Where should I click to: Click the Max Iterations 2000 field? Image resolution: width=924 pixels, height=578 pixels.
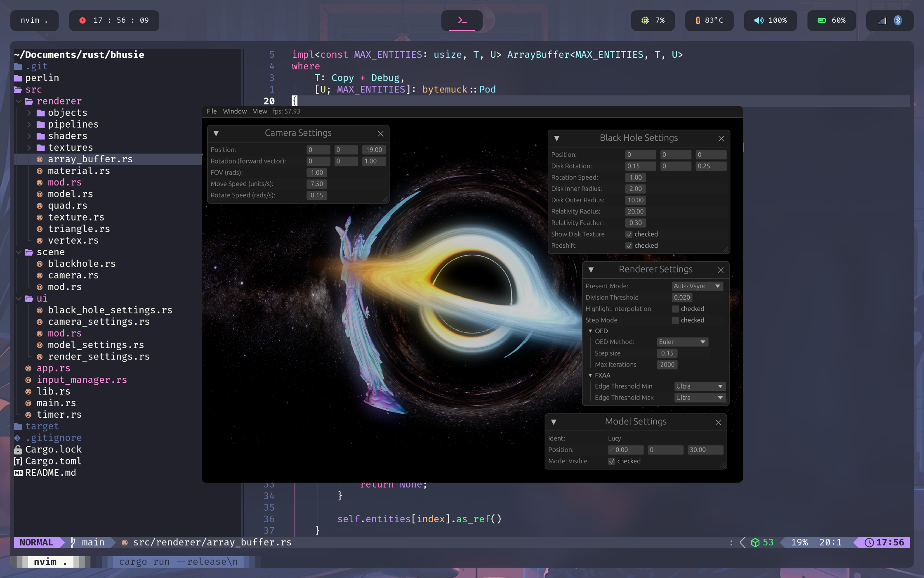[667, 365]
